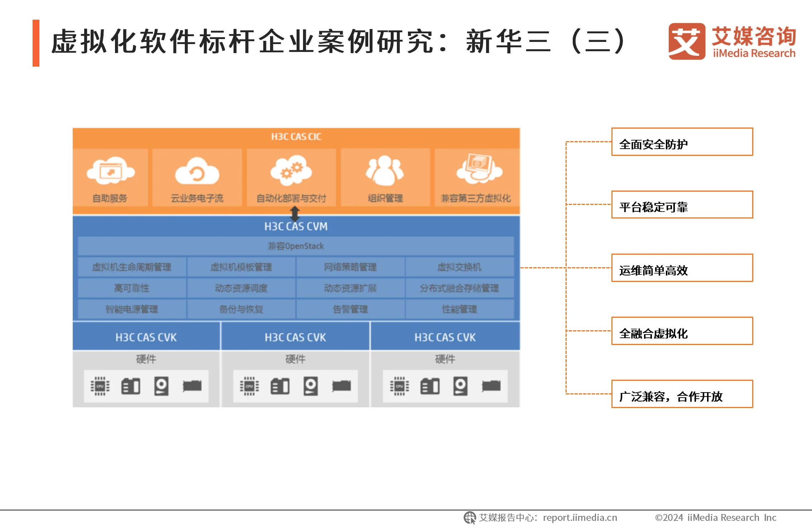Click the H3C CAS CIC header
This screenshot has height=528, width=812.
pos(296,137)
